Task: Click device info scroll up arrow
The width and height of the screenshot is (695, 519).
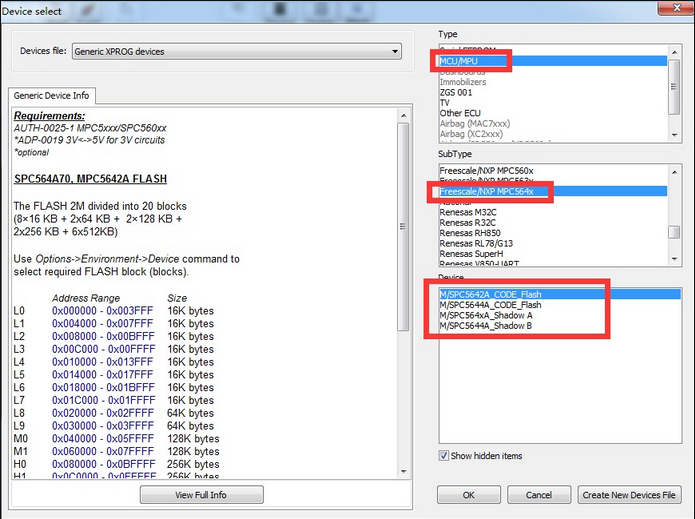Action: point(403,115)
